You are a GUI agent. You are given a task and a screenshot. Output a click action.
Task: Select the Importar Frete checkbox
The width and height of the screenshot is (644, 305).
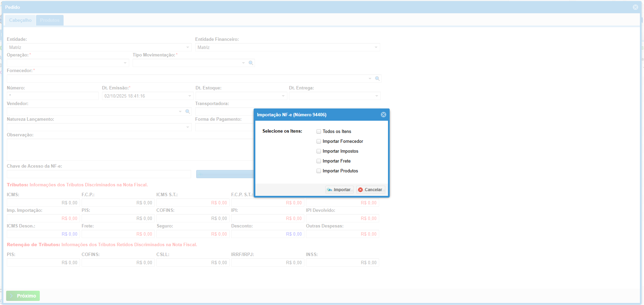click(319, 161)
